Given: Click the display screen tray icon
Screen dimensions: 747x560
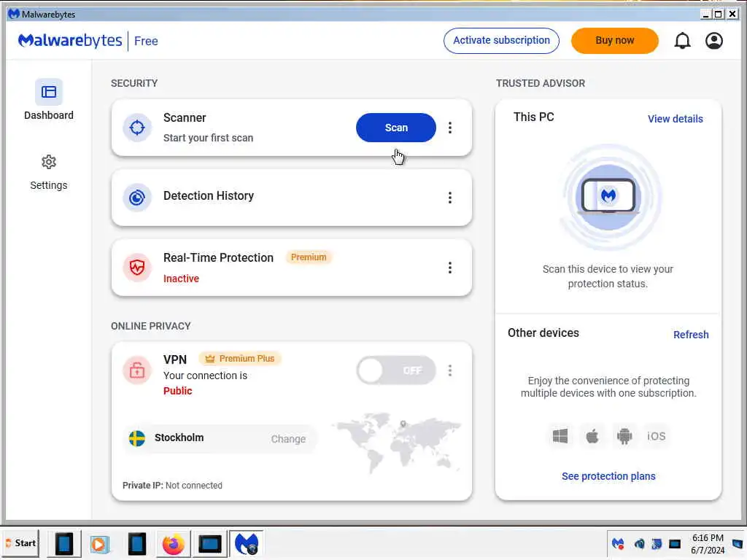Looking at the screenshot, I should [675, 544].
